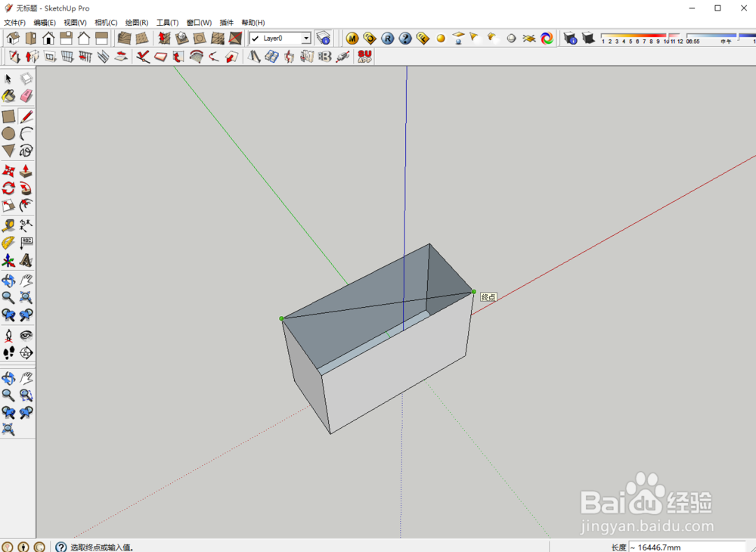The width and height of the screenshot is (756, 552).
Task: Activate the Paint Bucket tool
Action: [8, 96]
